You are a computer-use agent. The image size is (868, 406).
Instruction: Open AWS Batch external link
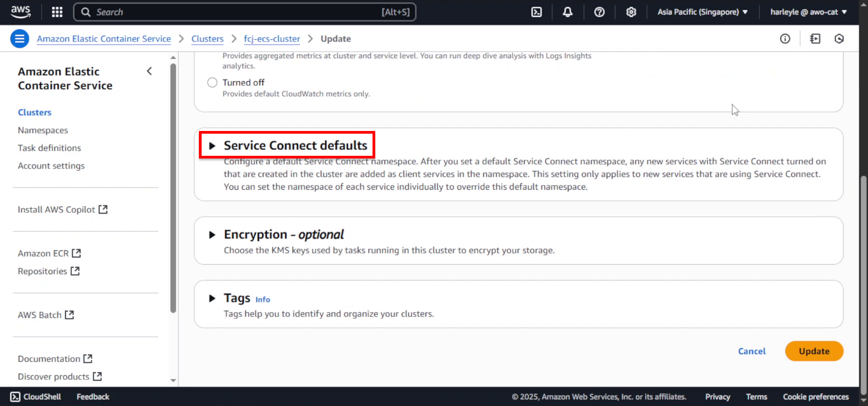tap(46, 315)
